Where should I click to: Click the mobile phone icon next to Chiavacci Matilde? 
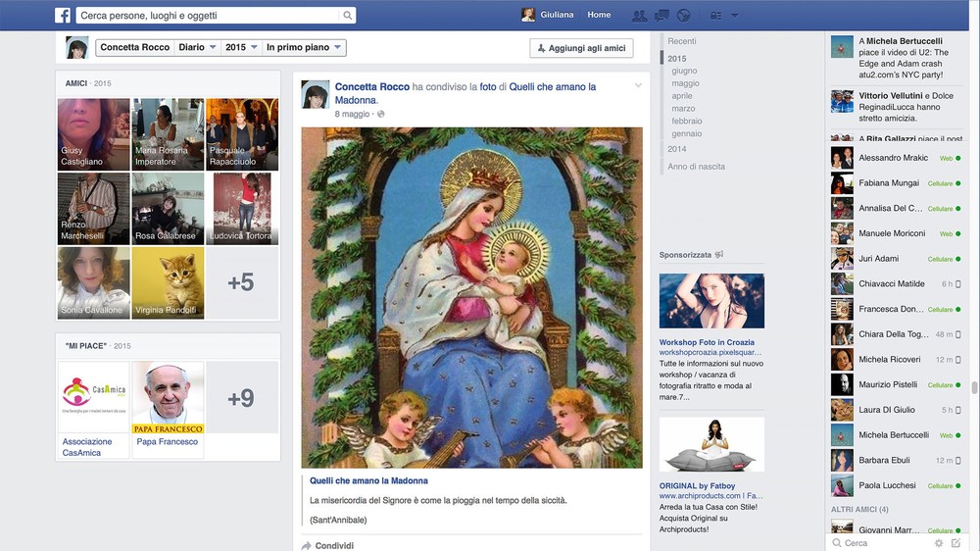(x=958, y=284)
